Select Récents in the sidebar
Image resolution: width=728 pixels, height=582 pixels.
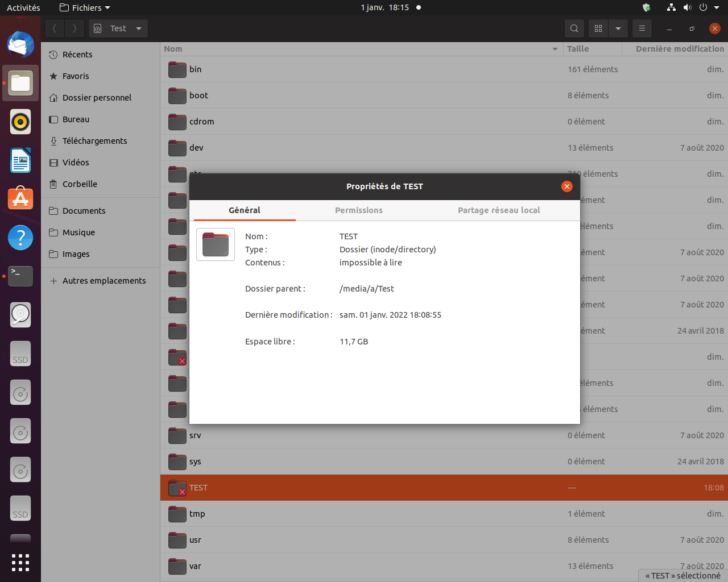(x=101, y=55)
